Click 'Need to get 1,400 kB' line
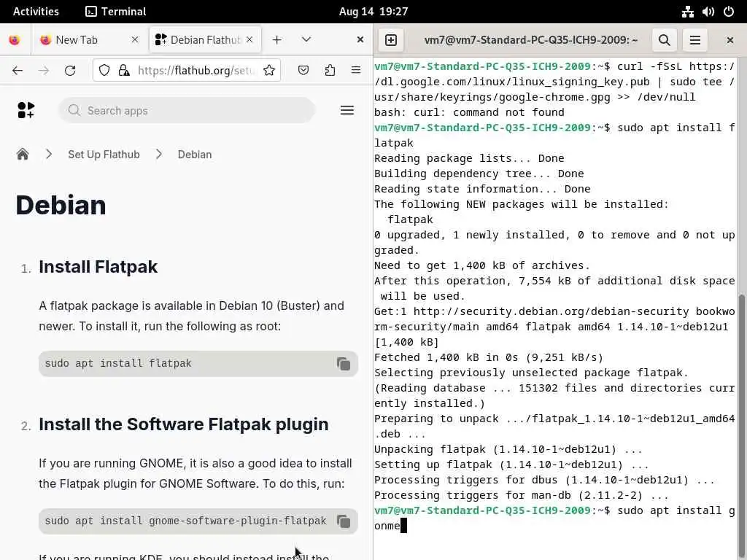The width and height of the screenshot is (747, 560). [482, 265]
